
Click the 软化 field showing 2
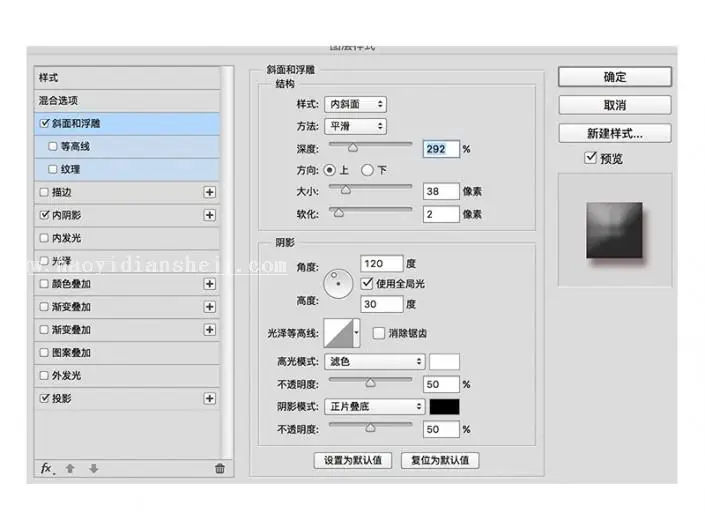[441, 215]
